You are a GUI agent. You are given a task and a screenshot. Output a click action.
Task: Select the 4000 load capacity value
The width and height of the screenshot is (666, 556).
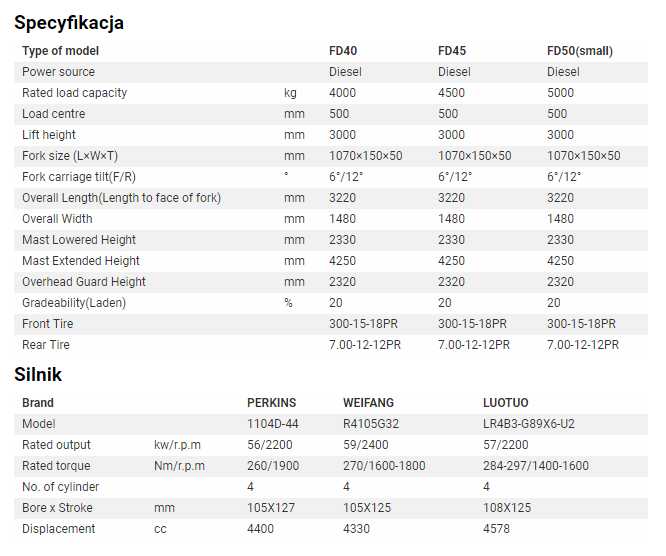tap(342, 93)
